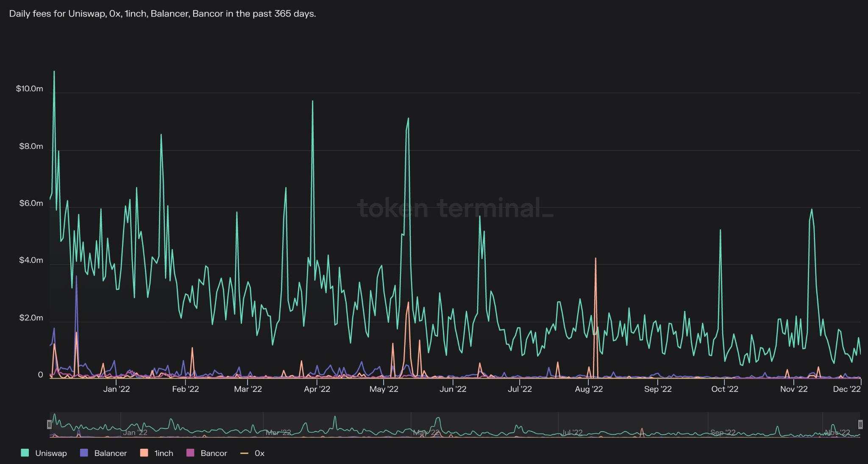
Task: Click the May '22 x-axis label
Action: (384, 389)
